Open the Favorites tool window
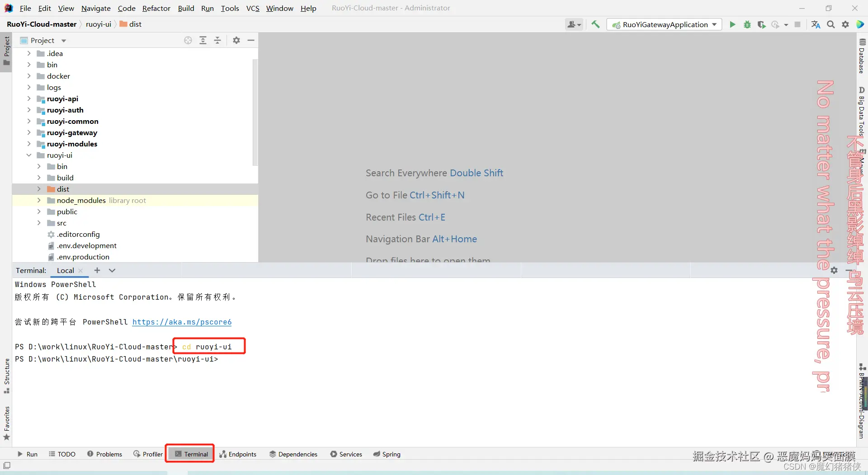The height and width of the screenshot is (475, 868). click(x=6, y=423)
